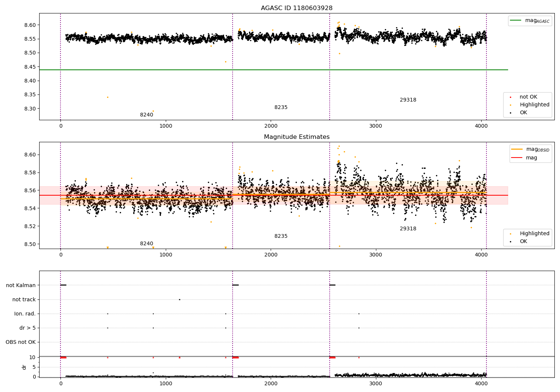Click obsid label 8235 in the Magnitude Estimates plot
560x392 pixels.
pos(281,236)
